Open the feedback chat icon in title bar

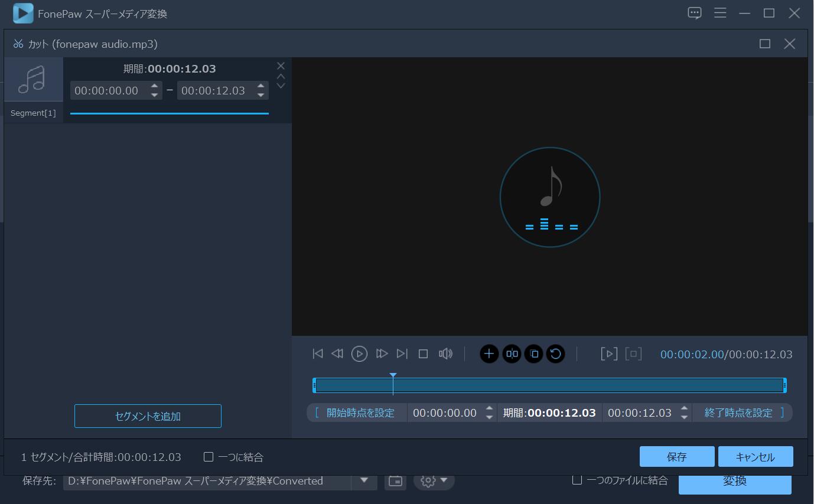(x=695, y=13)
